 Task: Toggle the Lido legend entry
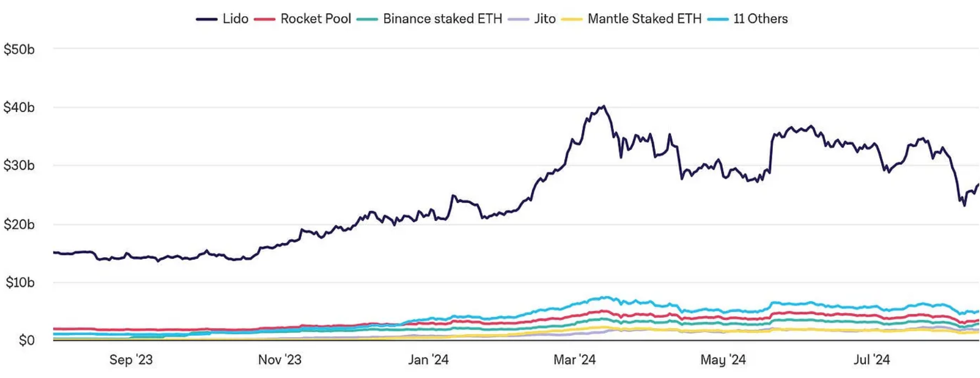(x=222, y=19)
